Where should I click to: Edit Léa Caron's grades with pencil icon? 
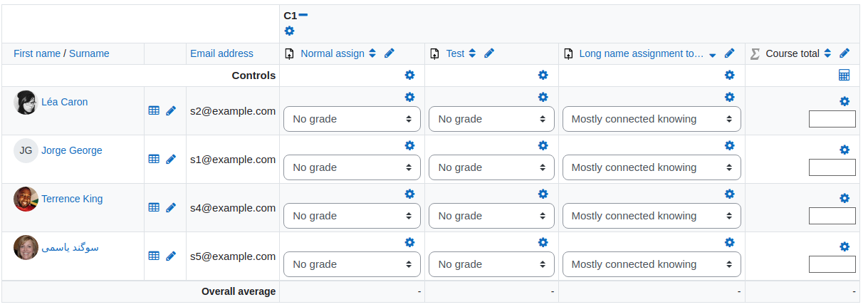[x=171, y=110]
